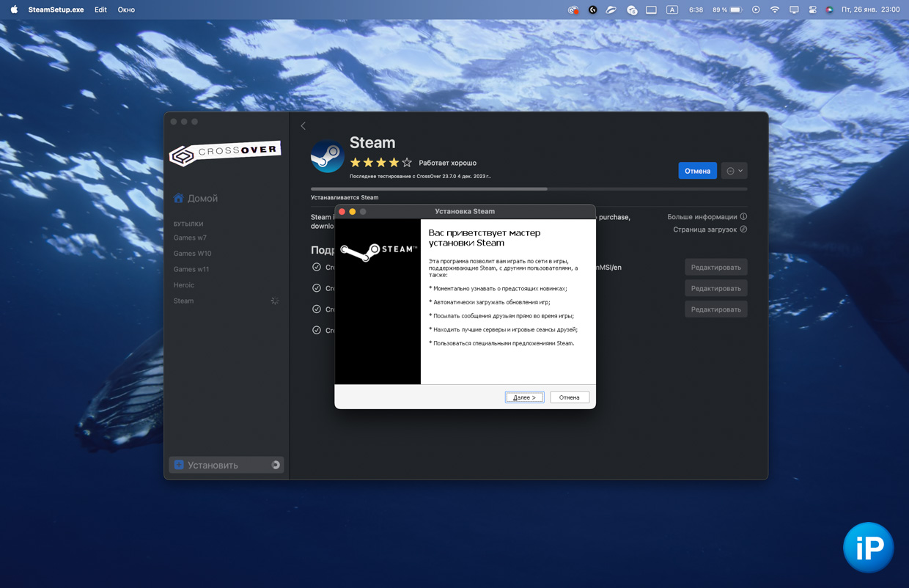Click the star rating for Steam
This screenshot has height=588, width=909.
pyautogui.click(x=380, y=163)
